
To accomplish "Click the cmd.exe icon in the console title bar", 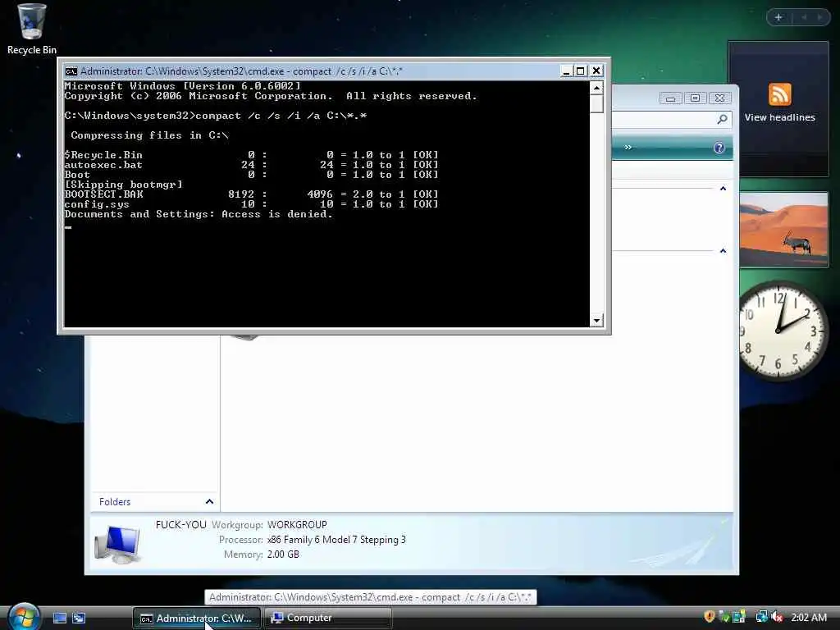I will click(71, 71).
